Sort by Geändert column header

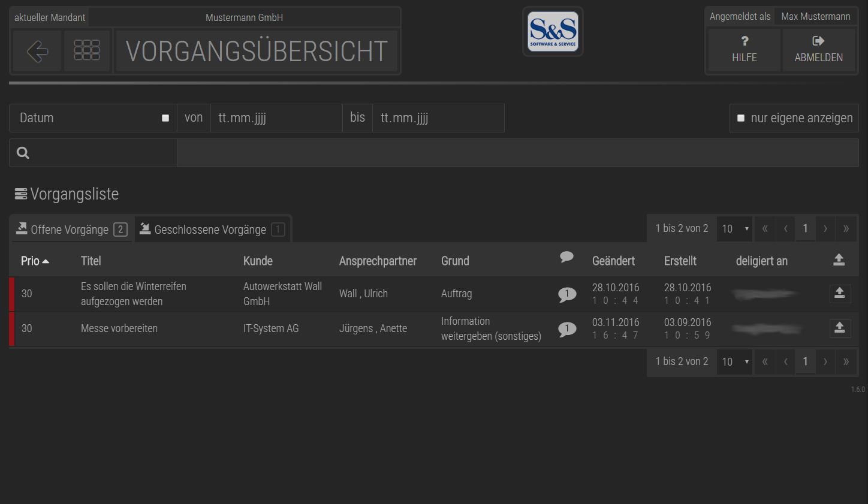[613, 261]
